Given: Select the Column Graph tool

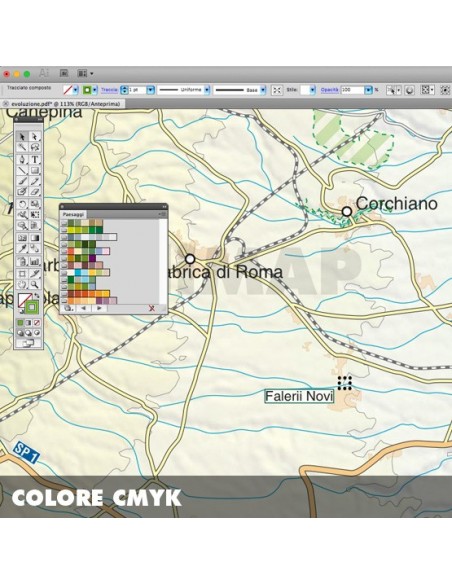Looking at the screenshot, I should click(x=35, y=261).
